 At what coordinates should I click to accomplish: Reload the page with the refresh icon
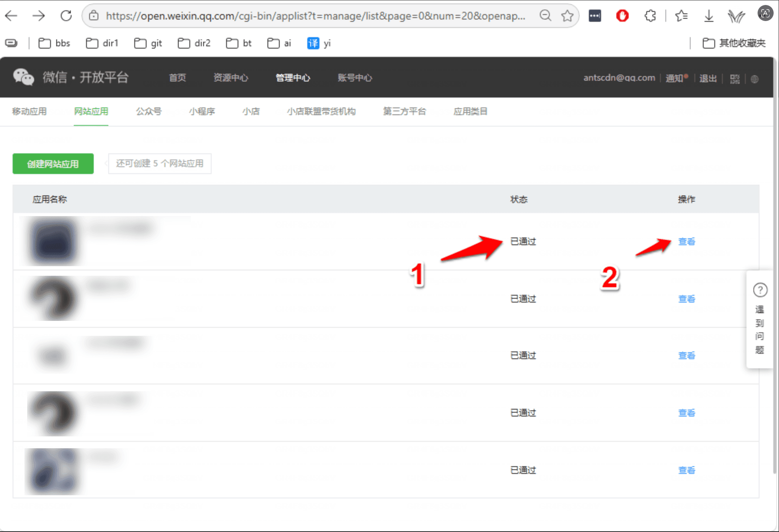(x=66, y=16)
